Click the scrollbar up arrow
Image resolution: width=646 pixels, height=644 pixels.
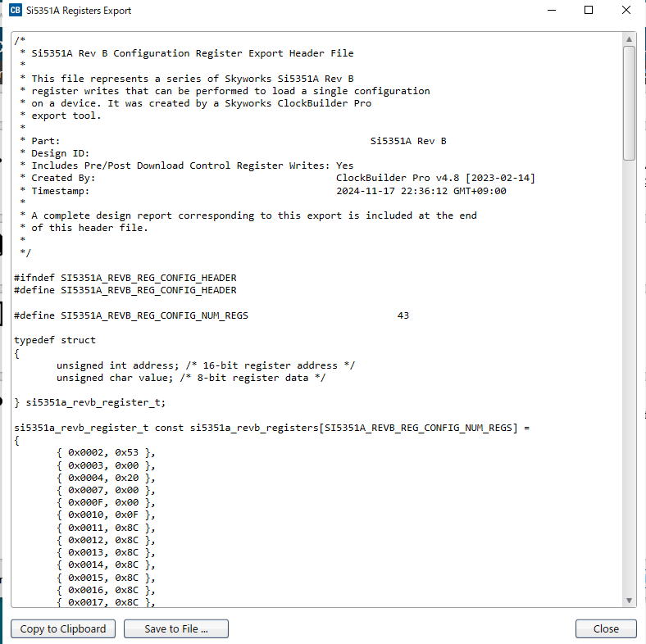tap(629, 39)
